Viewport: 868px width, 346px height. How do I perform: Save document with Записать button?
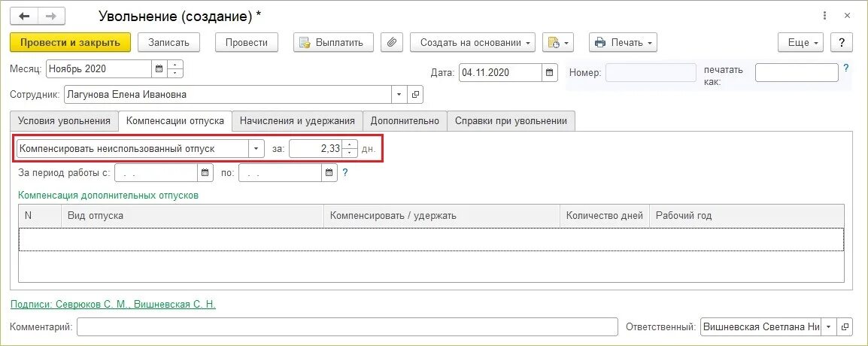(168, 43)
